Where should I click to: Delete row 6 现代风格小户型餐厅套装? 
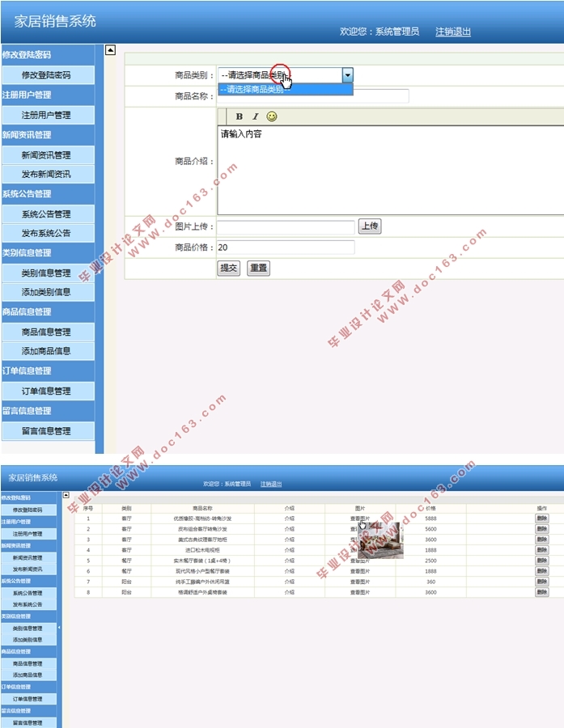[x=541, y=571]
